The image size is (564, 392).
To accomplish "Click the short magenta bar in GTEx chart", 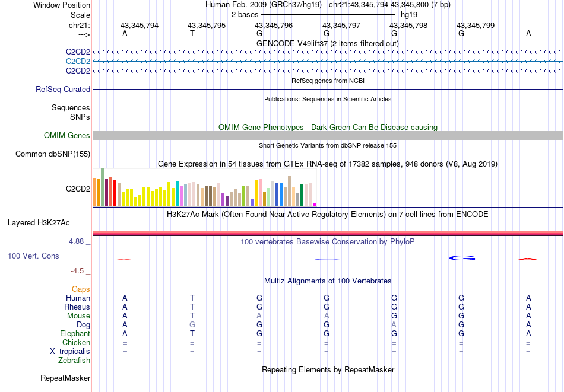I will pyautogui.click(x=315, y=205).
